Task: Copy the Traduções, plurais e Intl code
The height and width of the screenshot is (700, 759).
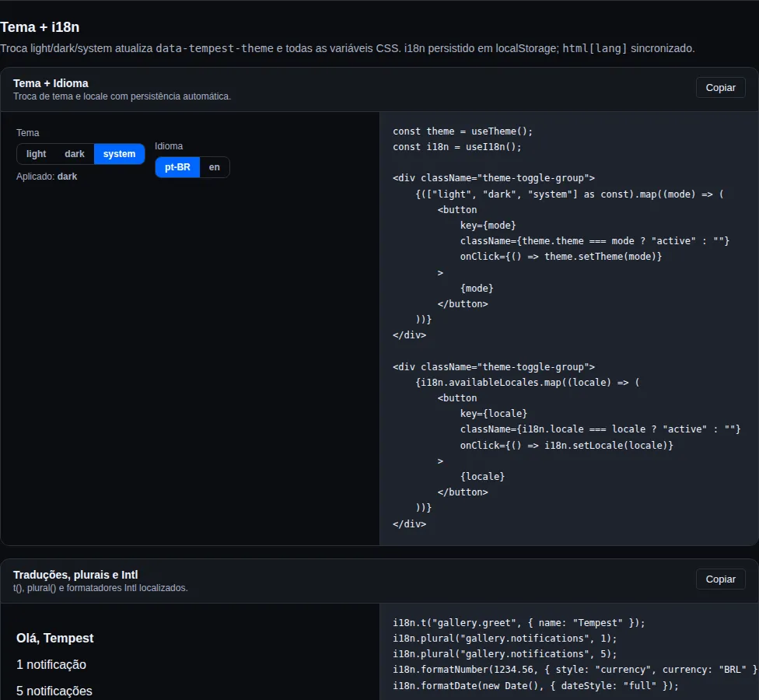Action: click(x=720, y=579)
